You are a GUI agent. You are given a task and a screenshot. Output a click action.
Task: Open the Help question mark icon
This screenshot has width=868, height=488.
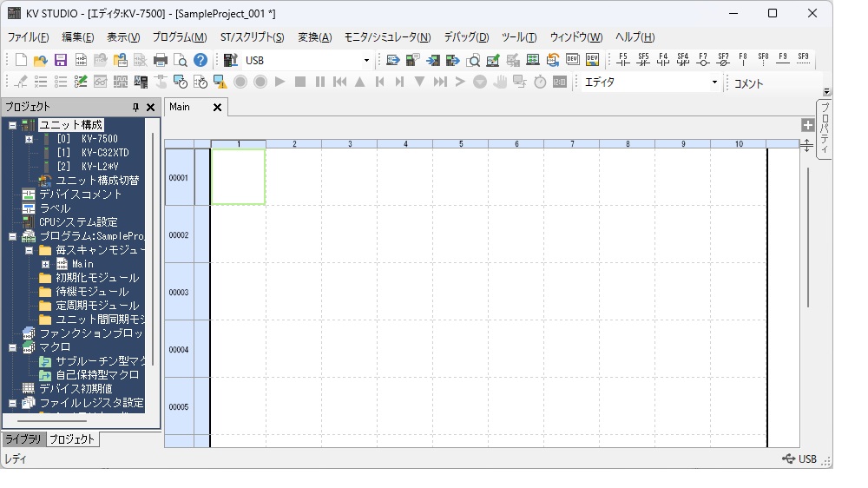(201, 60)
